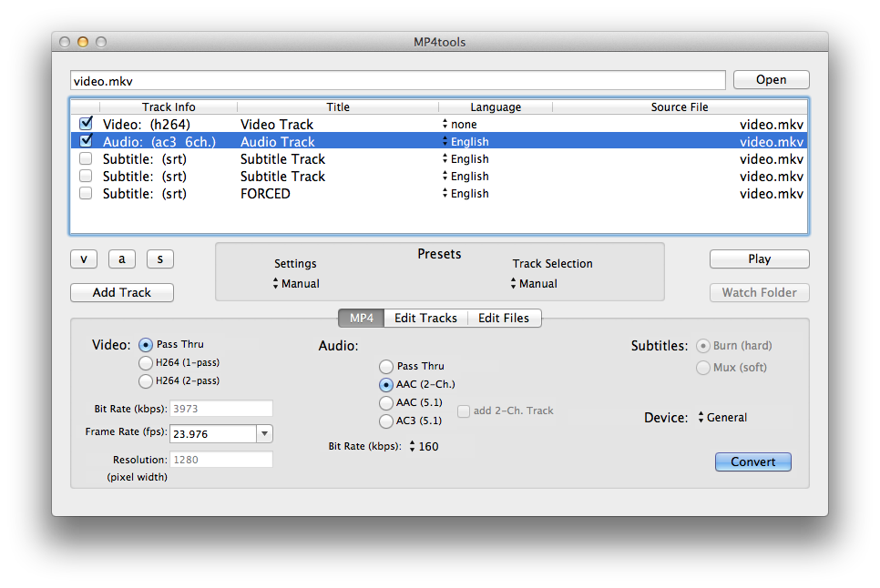The image size is (880, 588).
Task: Select Mux (soft) subtitles option
Action: [x=702, y=368]
